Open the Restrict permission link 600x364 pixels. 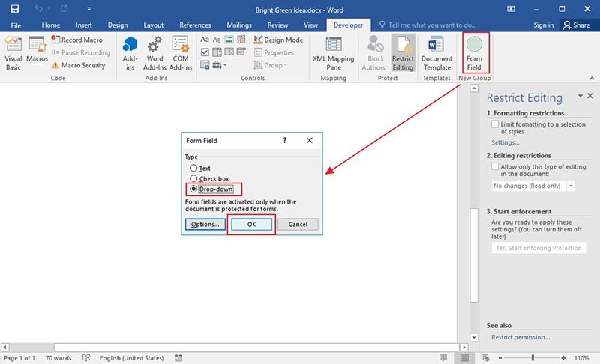pos(520,337)
